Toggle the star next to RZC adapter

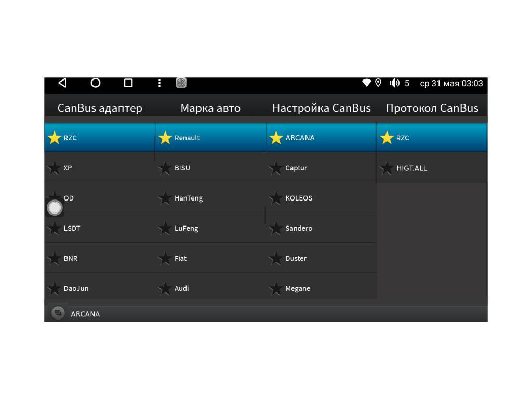(x=54, y=138)
